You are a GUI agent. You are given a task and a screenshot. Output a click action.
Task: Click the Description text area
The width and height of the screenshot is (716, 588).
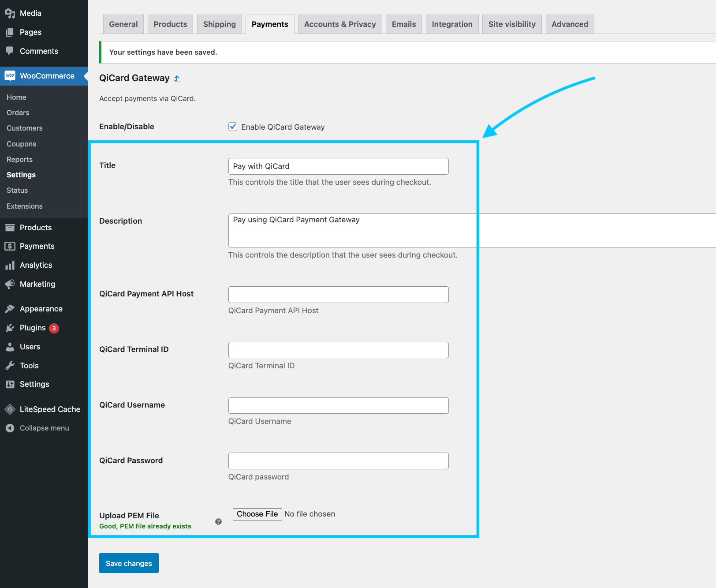[472, 230]
